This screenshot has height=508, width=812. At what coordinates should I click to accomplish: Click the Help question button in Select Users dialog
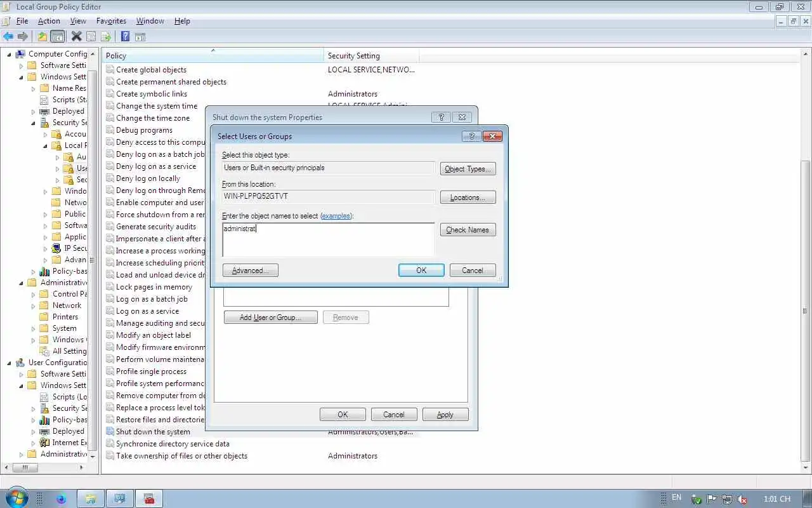pyautogui.click(x=471, y=136)
